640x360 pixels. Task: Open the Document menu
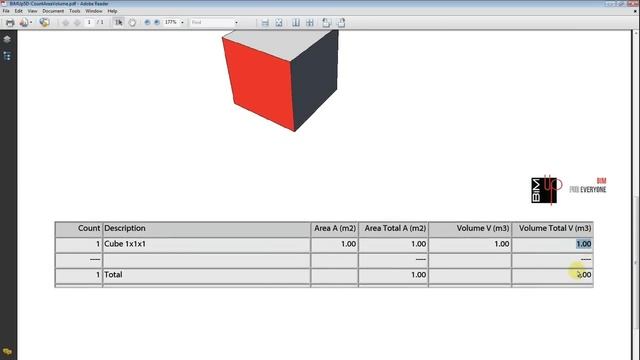pyautogui.click(x=53, y=11)
